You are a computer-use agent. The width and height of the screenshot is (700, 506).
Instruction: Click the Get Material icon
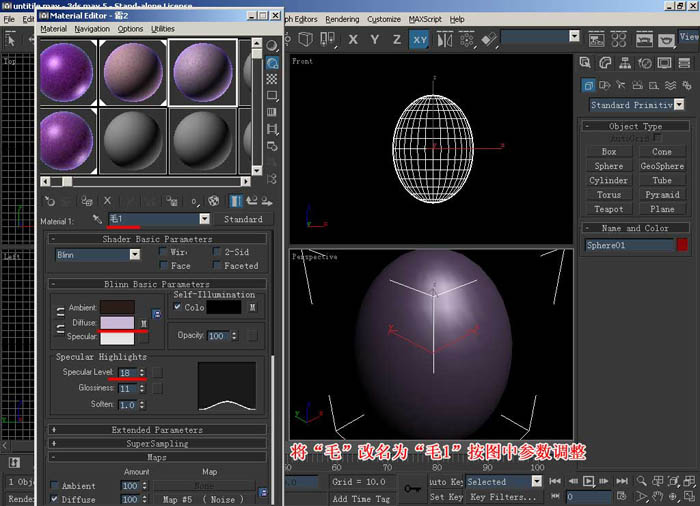tap(49, 201)
